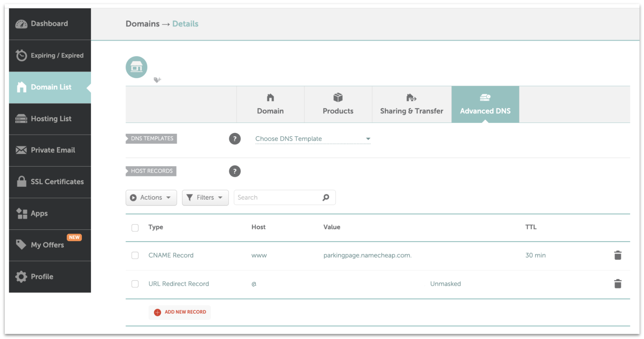Check the CNAME Record row checkbox
The height and width of the screenshot is (339, 644).
[x=135, y=255]
